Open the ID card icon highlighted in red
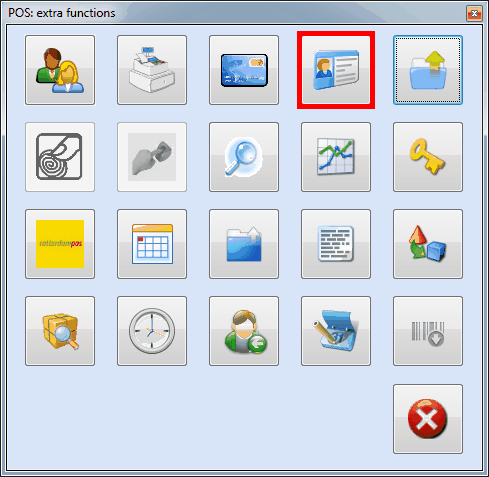 click(x=336, y=70)
